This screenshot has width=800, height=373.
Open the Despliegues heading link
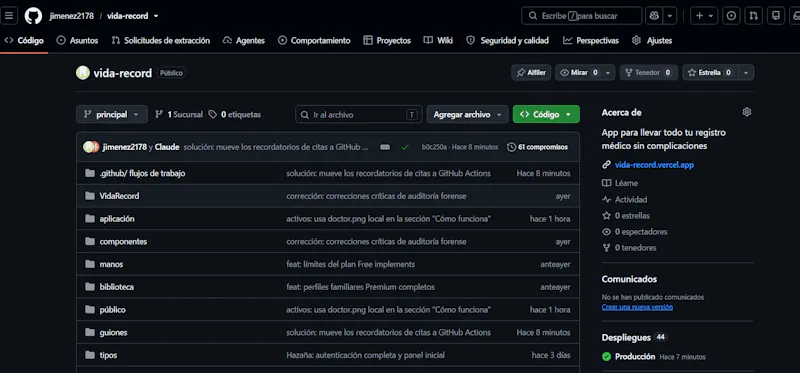pyautogui.click(x=626, y=338)
